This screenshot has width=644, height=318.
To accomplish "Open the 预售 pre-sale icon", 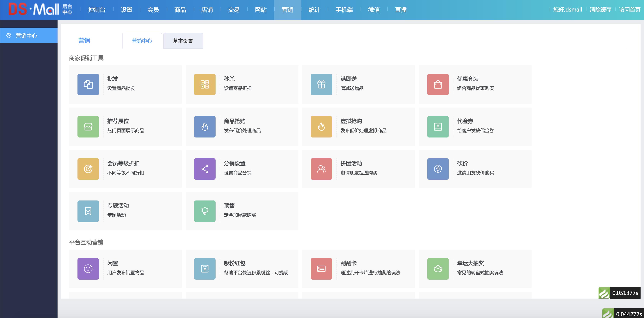I will pyautogui.click(x=204, y=211).
